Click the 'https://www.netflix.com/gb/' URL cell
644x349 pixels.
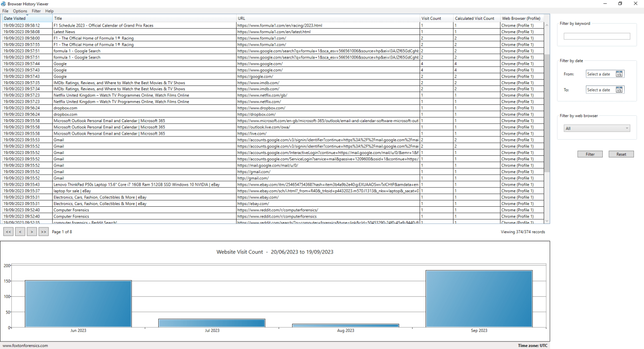(x=328, y=95)
